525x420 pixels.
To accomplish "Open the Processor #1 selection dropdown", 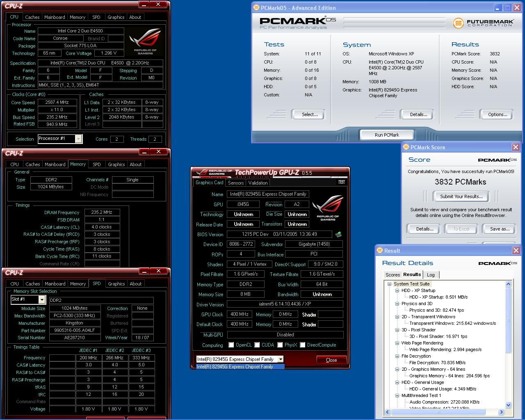I will [78, 139].
